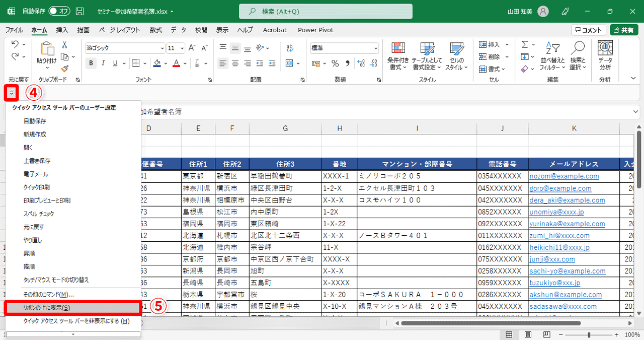Click the percent style icon
Screen dimensions: 644x340
[335, 63]
